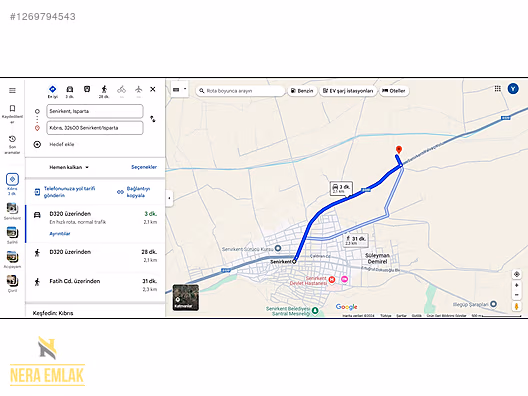This screenshot has height=396, width=528.
Task: Click the search along route field
Action: click(240, 91)
